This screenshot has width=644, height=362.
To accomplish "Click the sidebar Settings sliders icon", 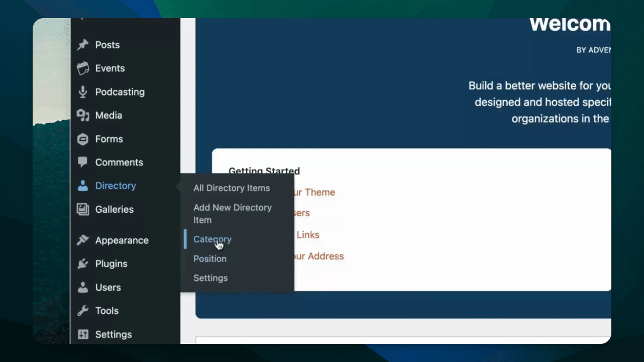I will 83,334.
